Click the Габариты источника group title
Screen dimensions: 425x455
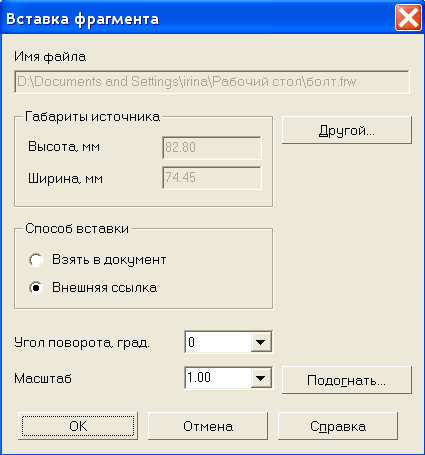point(93,117)
